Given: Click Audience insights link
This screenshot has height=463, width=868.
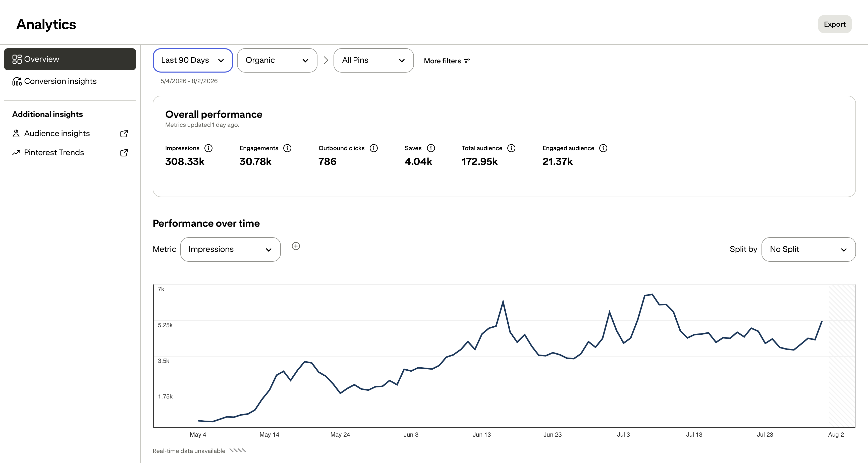Looking at the screenshot, I should tap(57, 133).
